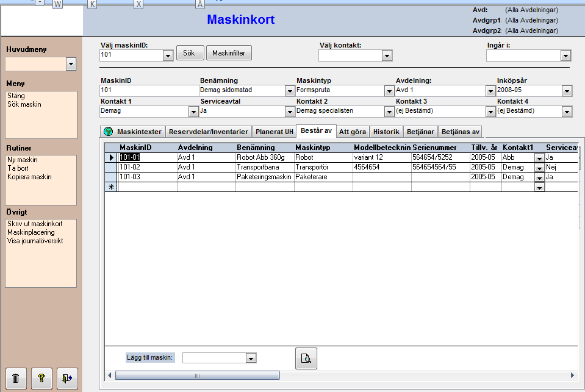Click the serial number 564654/5252 cell
This screenshot has width=585, height=392.
click(x=440, y=157)
